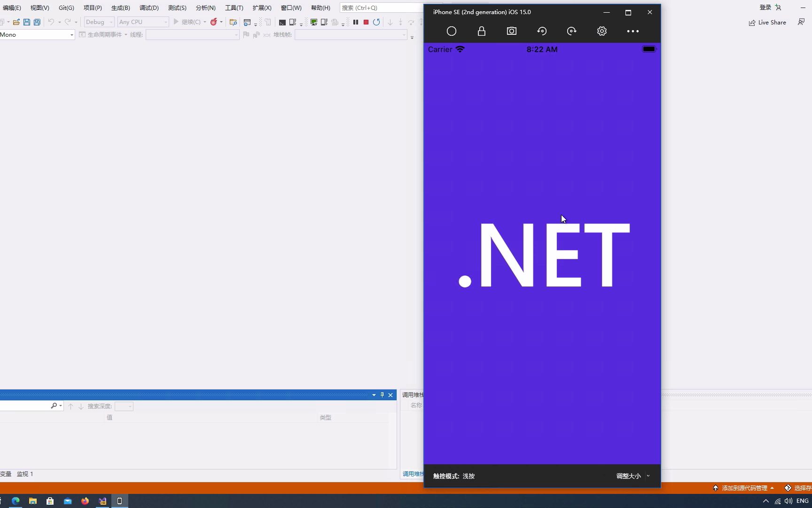Stop debugging with the red square icon
This screenshot has height=508, width=812.
point(366,22)
